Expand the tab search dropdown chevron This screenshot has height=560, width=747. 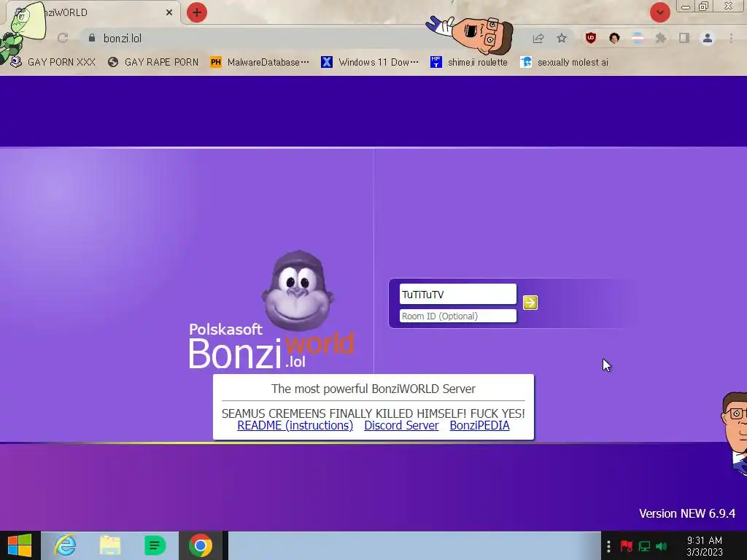659,12
